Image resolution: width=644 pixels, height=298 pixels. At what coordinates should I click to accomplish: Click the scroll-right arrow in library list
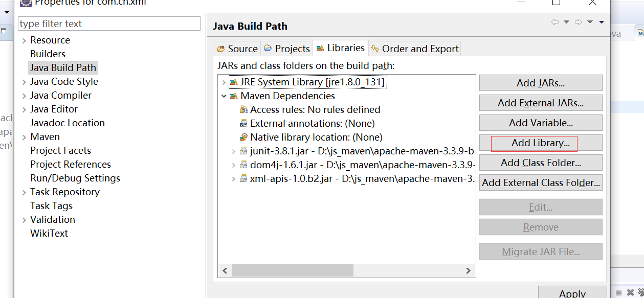point(468,270)
